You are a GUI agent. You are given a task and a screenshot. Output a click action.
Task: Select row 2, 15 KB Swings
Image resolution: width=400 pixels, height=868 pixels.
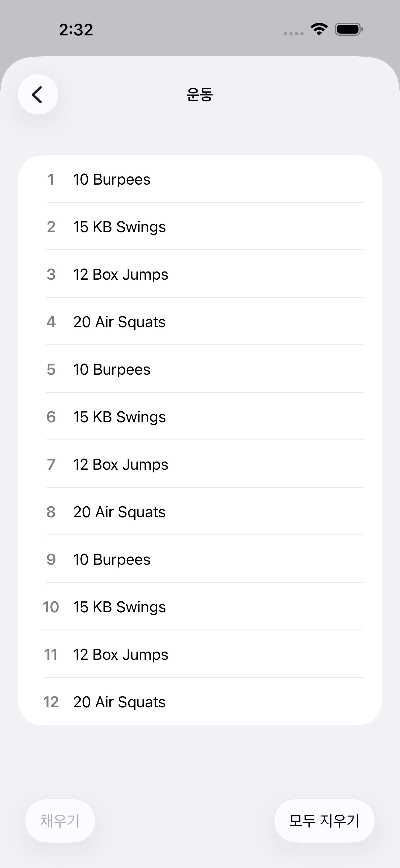pyautogui.click(x=200, y=227)
